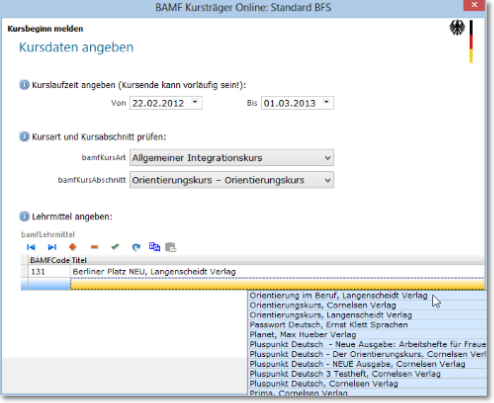The image size is (494, 403).
Task: Choose 'Pluspunkt Deutsch - Neue Ausgabe: Arbeitshefte' entry
Action: (367, 344)
